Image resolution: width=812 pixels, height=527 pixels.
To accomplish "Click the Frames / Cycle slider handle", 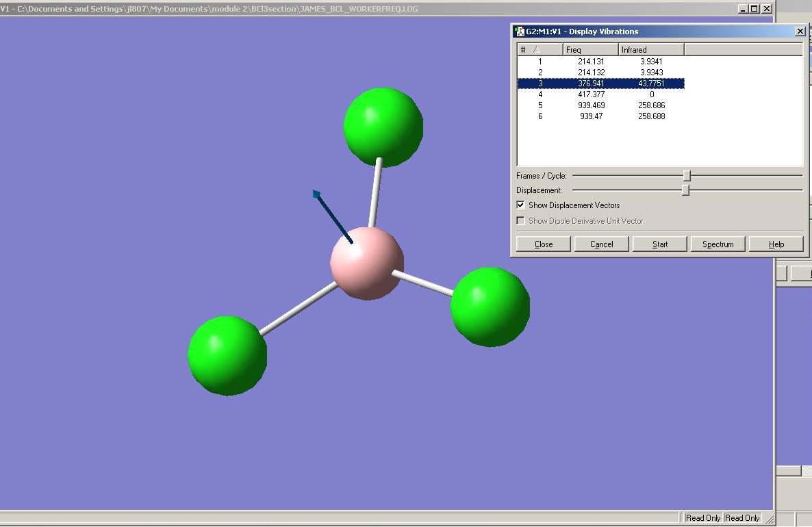I will (687, 175).
